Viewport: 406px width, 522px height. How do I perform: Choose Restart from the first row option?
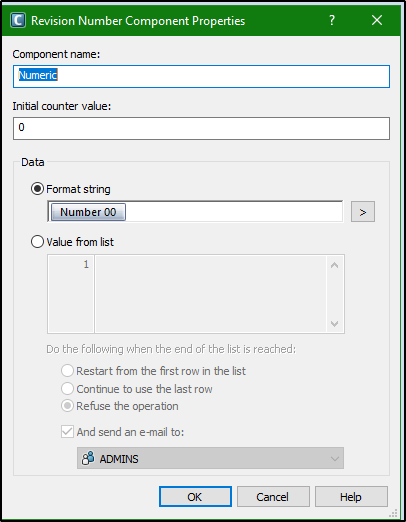(67, 371)
